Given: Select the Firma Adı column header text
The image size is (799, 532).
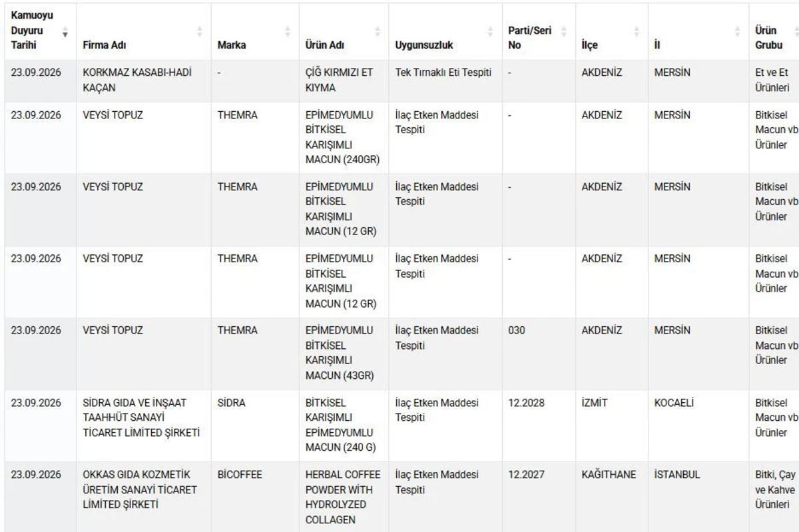Looking at the screenshot, I should (105, 45).
